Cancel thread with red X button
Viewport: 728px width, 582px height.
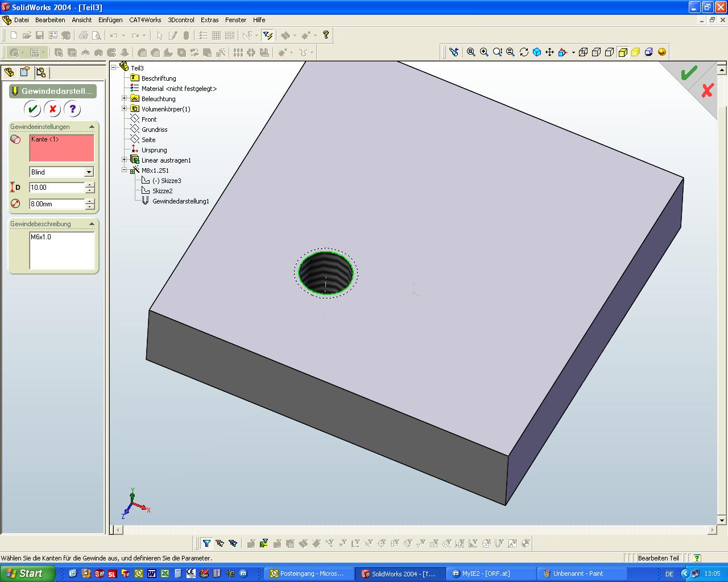click(52, 109)
